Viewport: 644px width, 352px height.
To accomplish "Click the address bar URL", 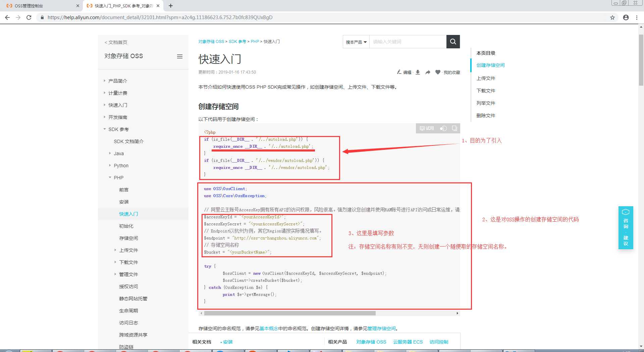I will pos(160,17).
